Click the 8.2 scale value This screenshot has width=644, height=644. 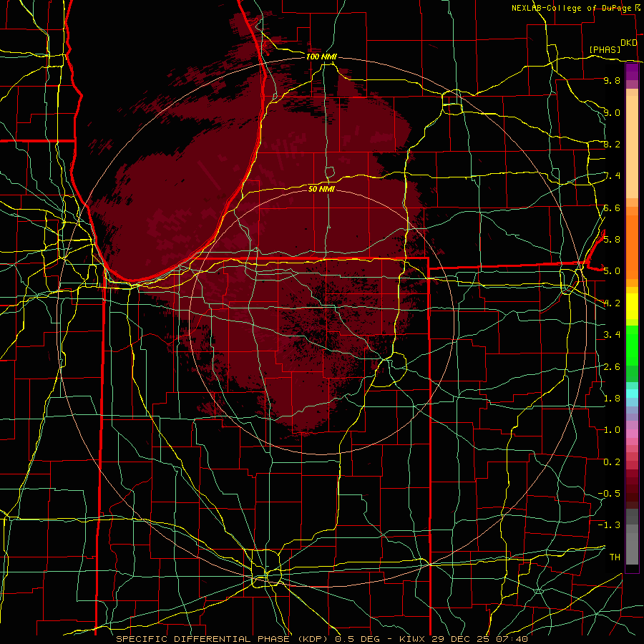click(x=612, y=144)
